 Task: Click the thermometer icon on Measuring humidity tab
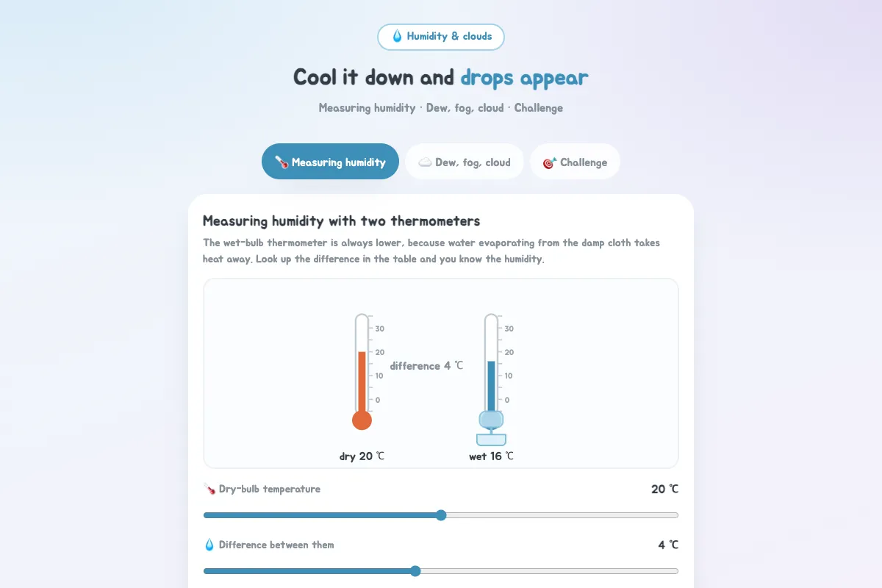coord(282,162)
